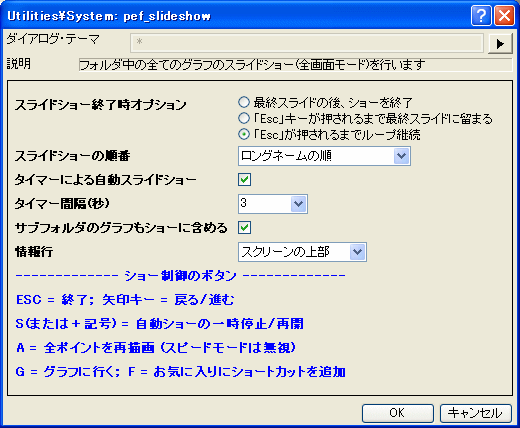520x428 pixels.
Task: Select the ループ継続 radio option
Action: [244, 134]
